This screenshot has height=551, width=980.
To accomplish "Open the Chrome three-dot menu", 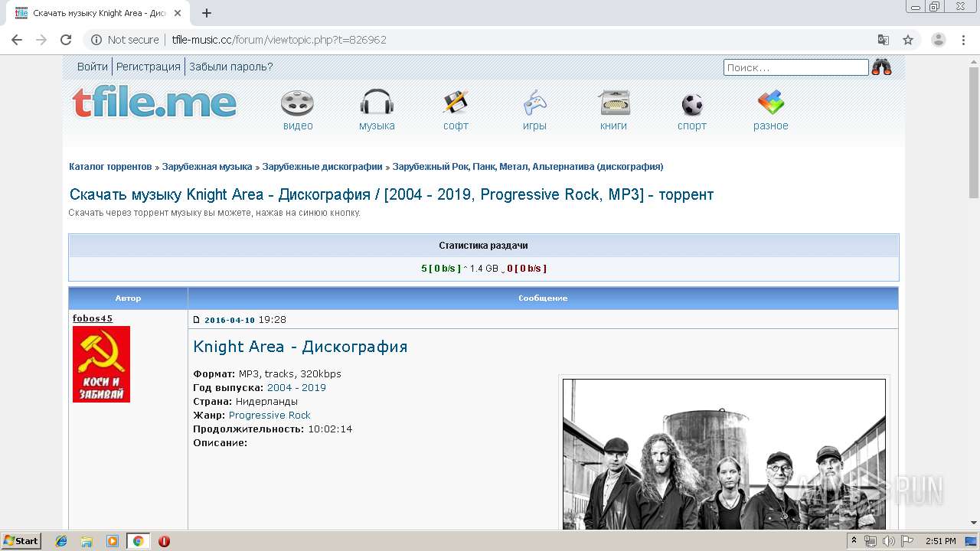I will (x=964, y=40).
